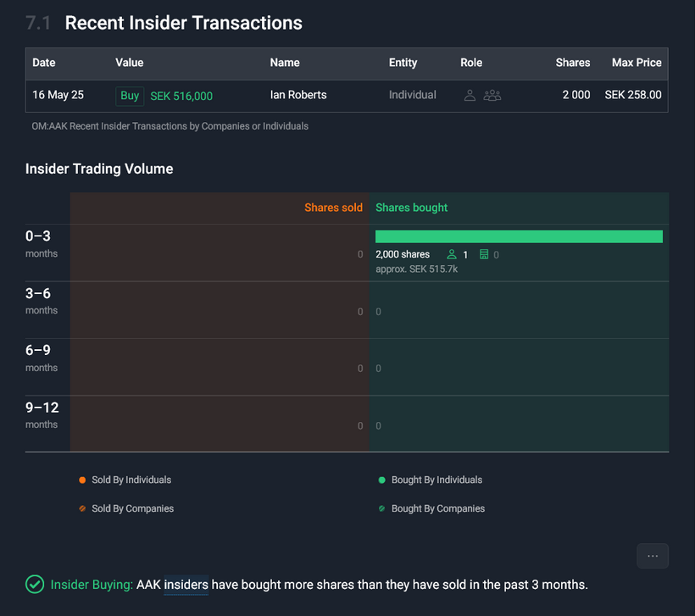Open the three-dots more options menu
The image size is (695, 616).
(x=653, y=556)
